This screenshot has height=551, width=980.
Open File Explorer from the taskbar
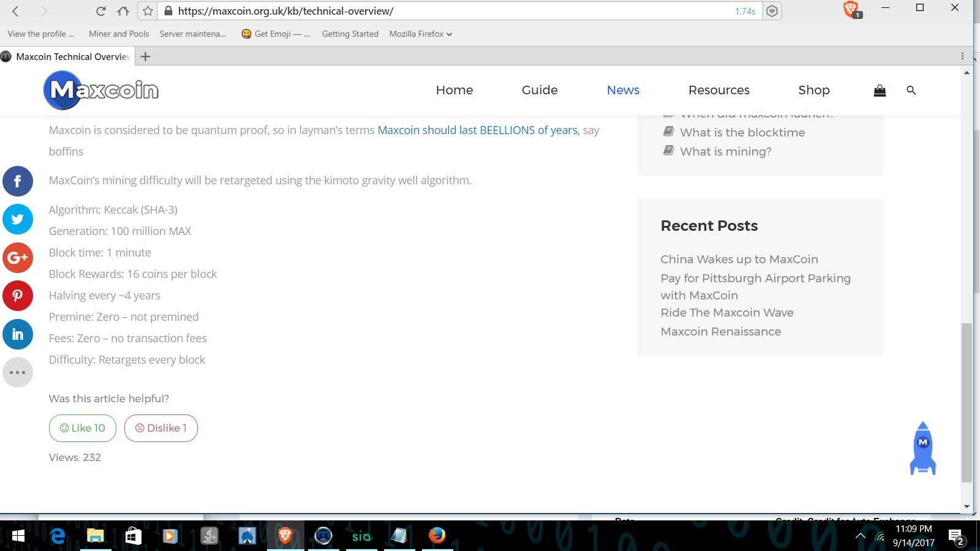(95, 536)
